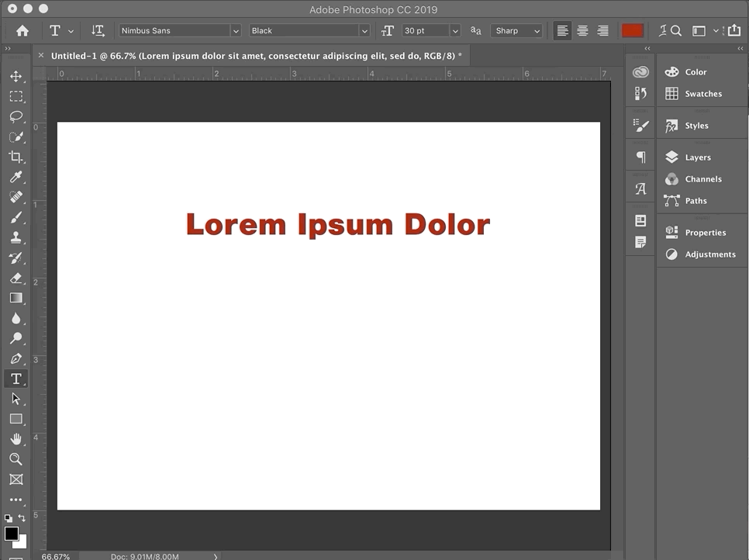749x560 pixels.
Task: Set center text alignment
Action: (x=582, y=30)
